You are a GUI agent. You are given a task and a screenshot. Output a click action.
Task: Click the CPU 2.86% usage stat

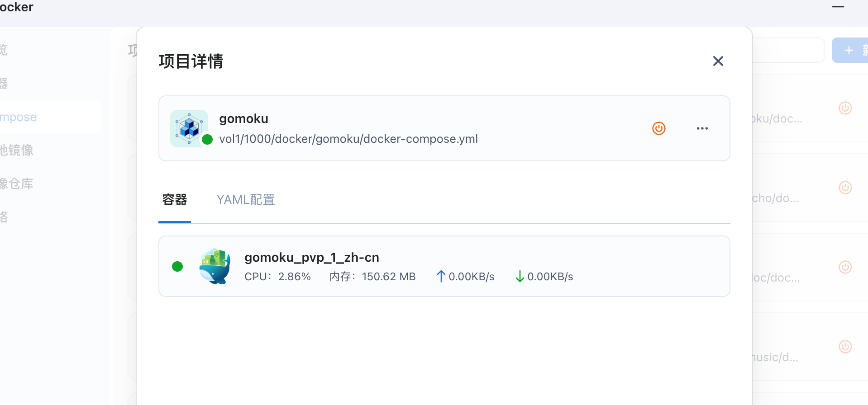277,277
